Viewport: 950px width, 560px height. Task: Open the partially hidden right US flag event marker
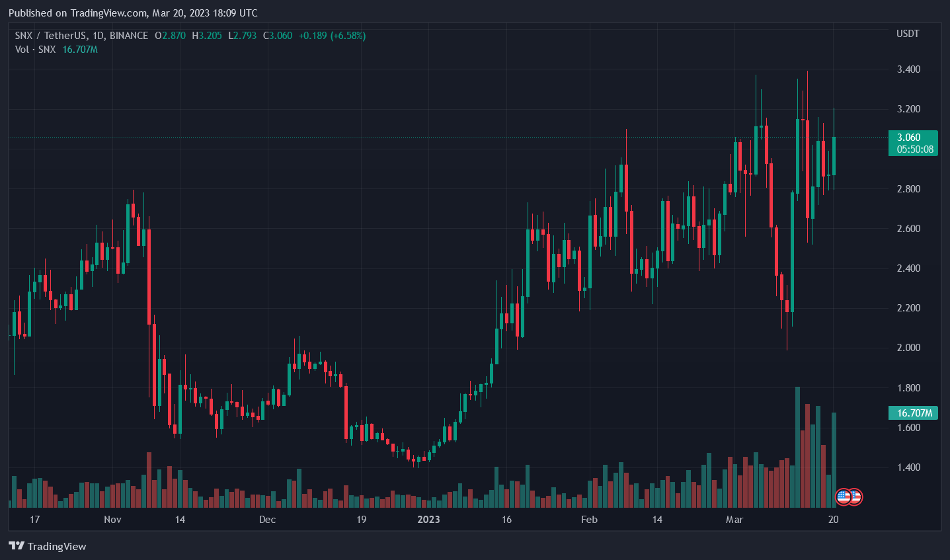tap(857, 497)
